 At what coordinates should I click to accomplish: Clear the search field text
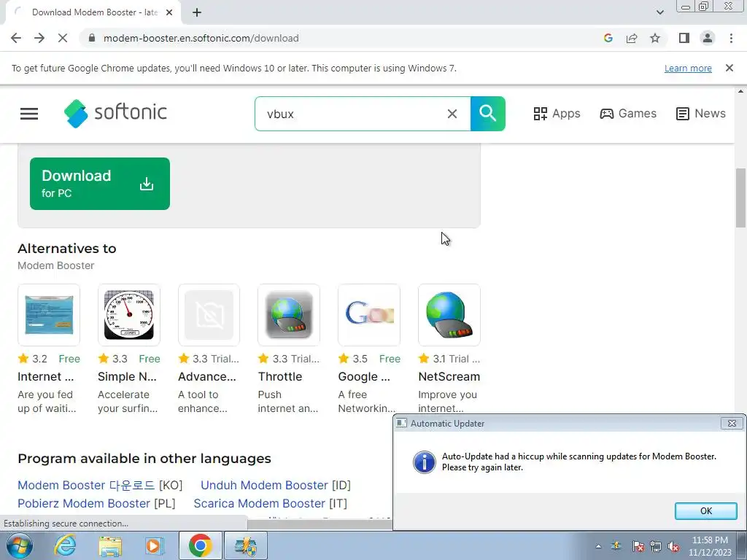point(452,114)
